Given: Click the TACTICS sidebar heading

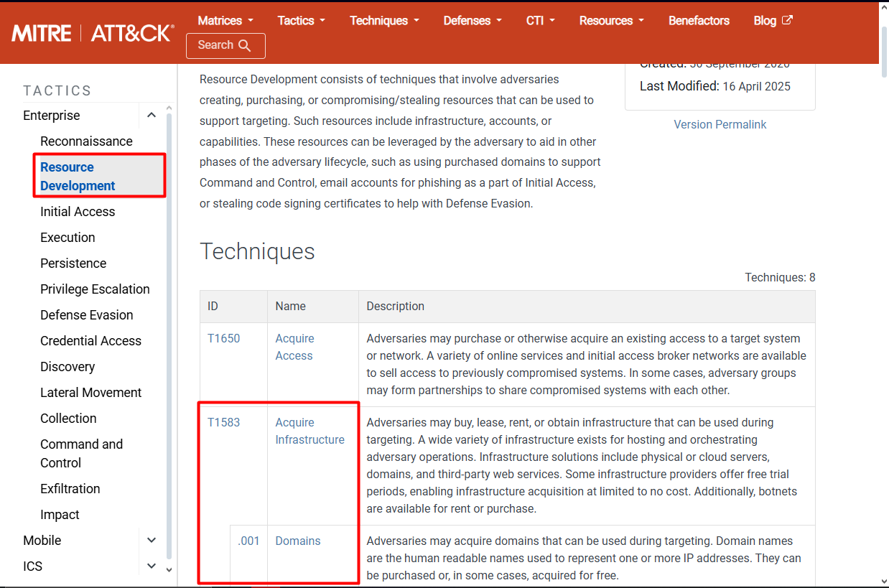Looking at the screenshot, I should 57,90.
